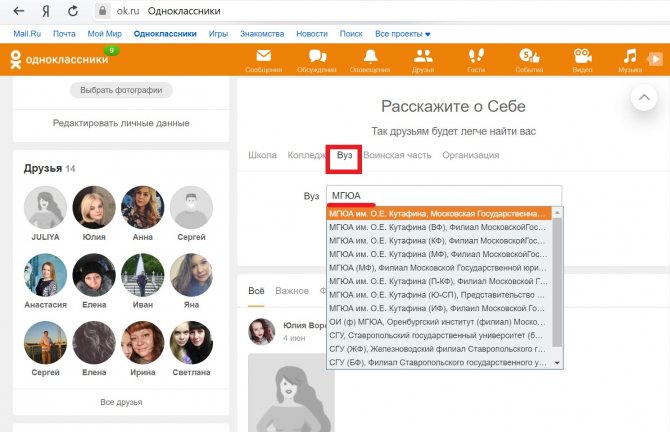Click the Одноклассники logo
670x432 pixels.
pos(59,59)
